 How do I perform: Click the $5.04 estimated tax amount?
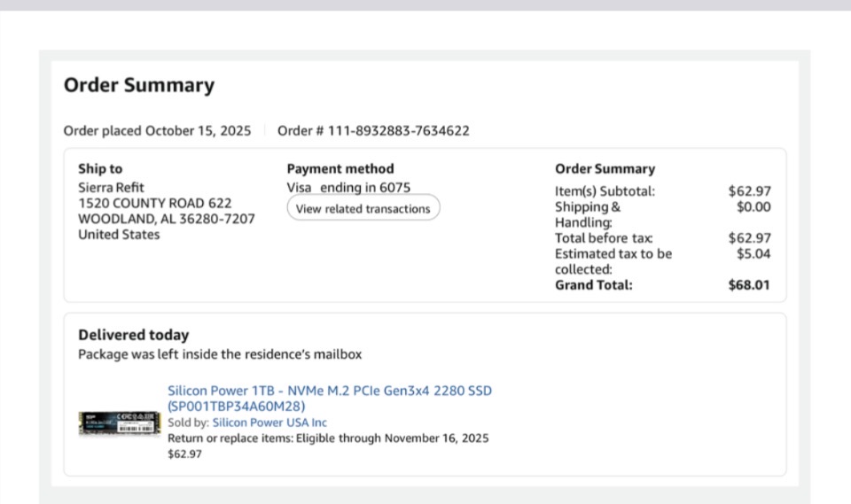pos(753,254)
